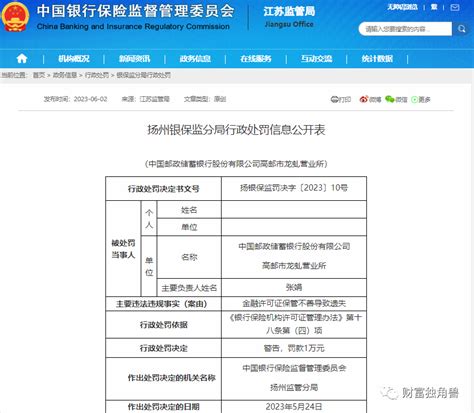
Task: Open the 新闻资讯 menu
Action: [x=134, y=59]
